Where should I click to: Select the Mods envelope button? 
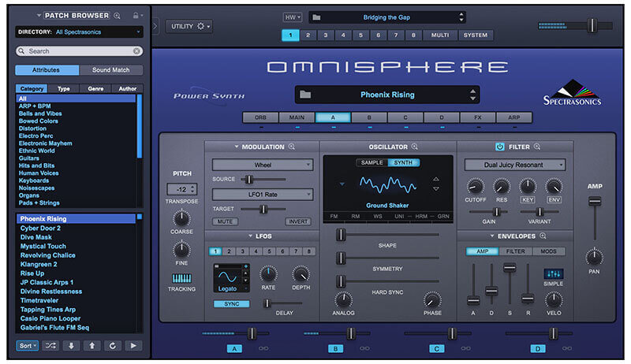548,251
